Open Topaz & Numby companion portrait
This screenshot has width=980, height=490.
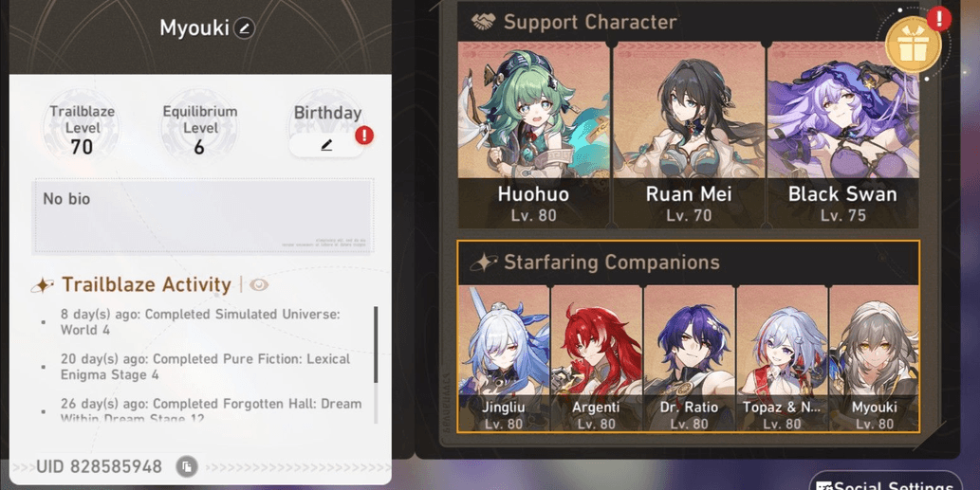pyautogui.click(x=782, y=358)
